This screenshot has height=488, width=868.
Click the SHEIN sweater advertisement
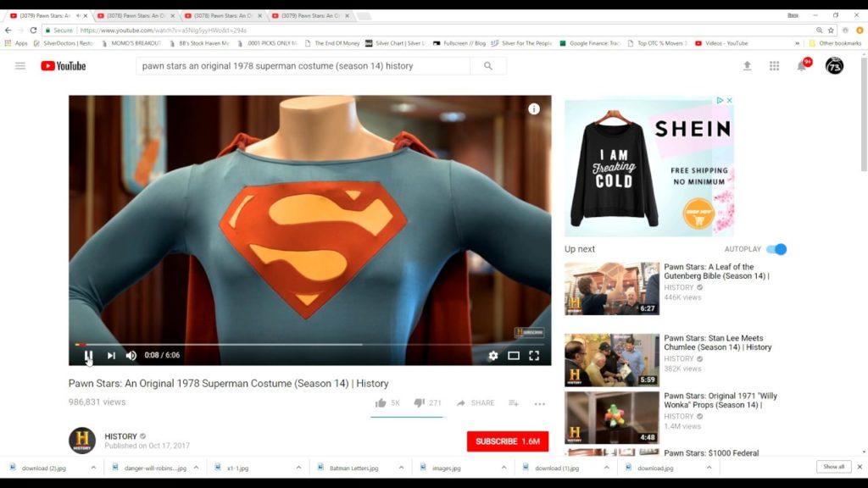coord(648,167)
